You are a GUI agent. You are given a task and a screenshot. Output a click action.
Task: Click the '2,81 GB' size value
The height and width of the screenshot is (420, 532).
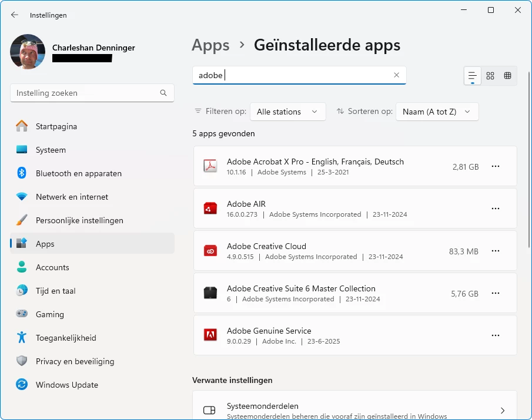466,167
